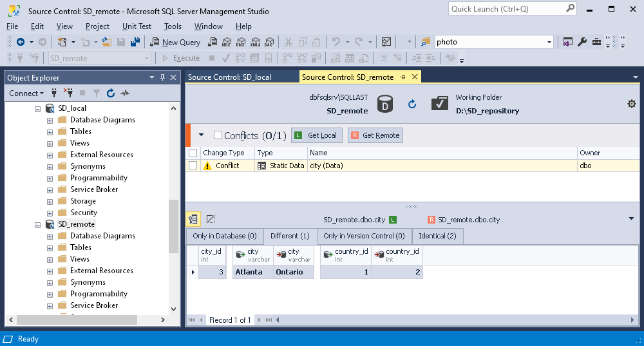Check the header select-all checkbox in grid
This screenshot has height=346, width=644.
(x=193, y=153)
